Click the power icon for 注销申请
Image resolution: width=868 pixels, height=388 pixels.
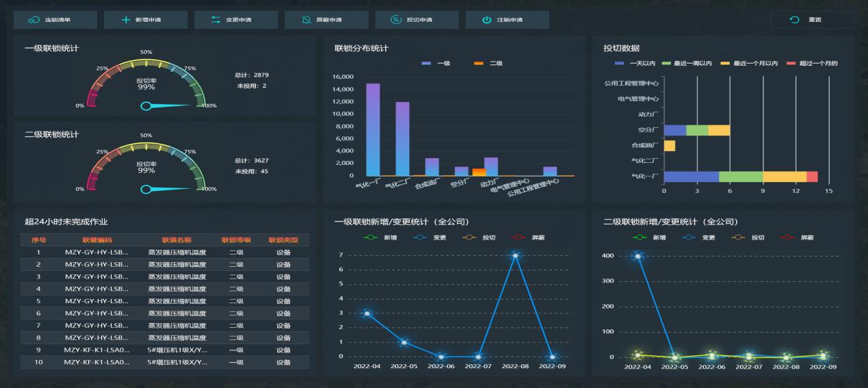487,20
